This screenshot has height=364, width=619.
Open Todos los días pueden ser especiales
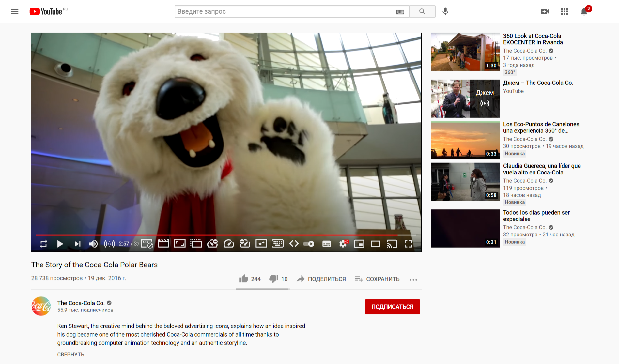tap(536, 216)
